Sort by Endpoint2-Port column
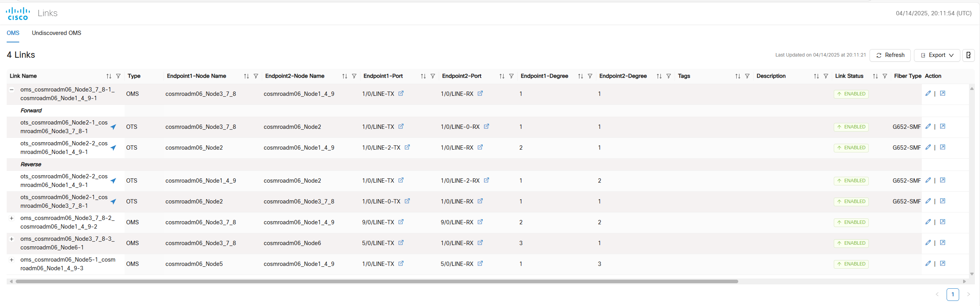The image size is (980, 306). pos(502,76)
